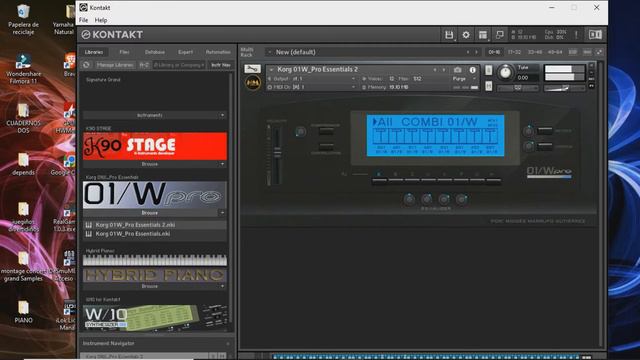Viewport: 640px width, 360px height.
Task: Toggle the solo S button on instrument header
Action: coord(489,70)
